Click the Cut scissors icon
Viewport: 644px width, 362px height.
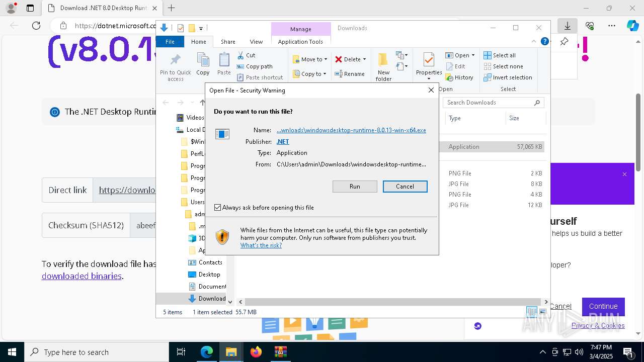click(x=240, y=55)
